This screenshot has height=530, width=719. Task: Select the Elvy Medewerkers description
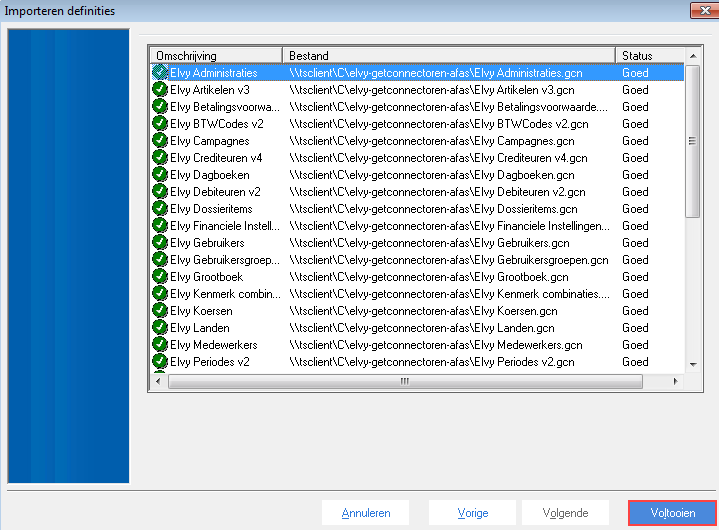214,345
